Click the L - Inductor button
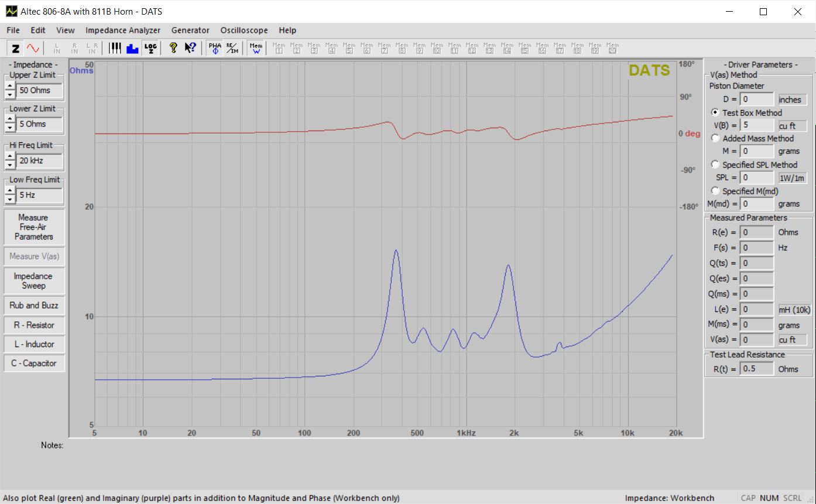Image resolution: width=816 pixels, height=504 pixels. [33, 344]
